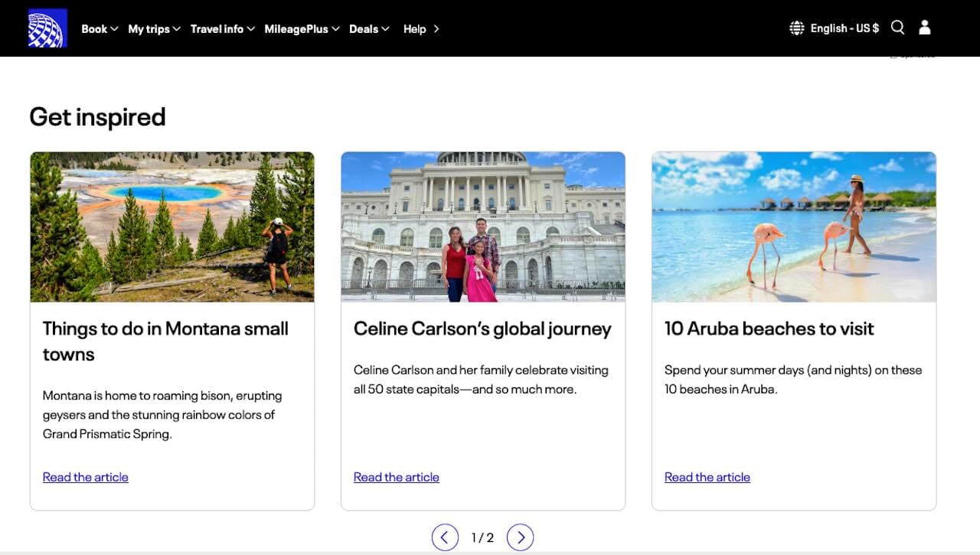Click the Grand Prismatic Spring image
Image resolution: width=980 pixels, height=555 pixels.
172,227
